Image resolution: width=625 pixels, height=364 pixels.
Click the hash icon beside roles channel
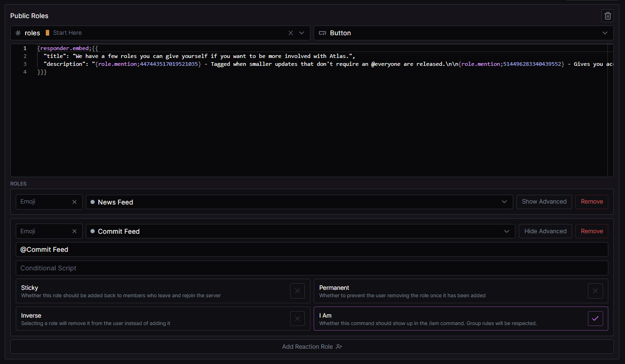point(18,33)
